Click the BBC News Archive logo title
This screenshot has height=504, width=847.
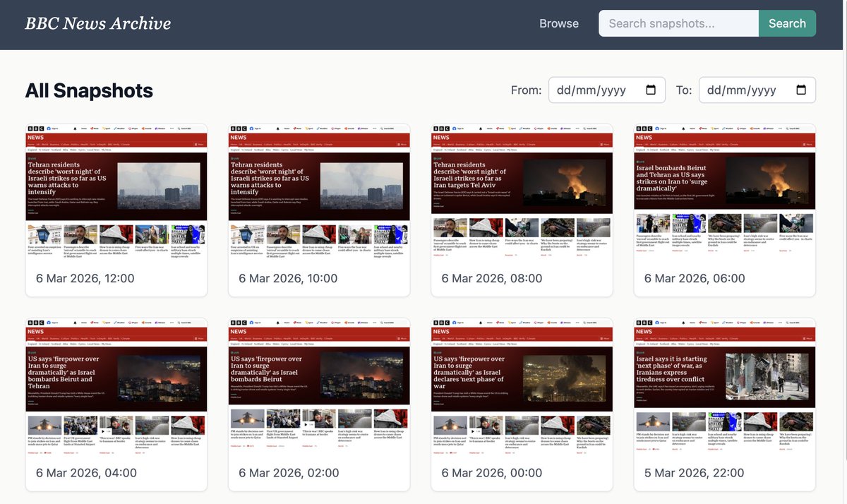98,23
